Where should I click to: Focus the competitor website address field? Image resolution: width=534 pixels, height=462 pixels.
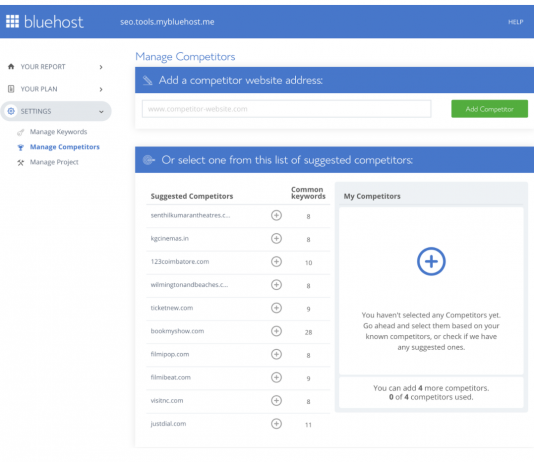287,109
